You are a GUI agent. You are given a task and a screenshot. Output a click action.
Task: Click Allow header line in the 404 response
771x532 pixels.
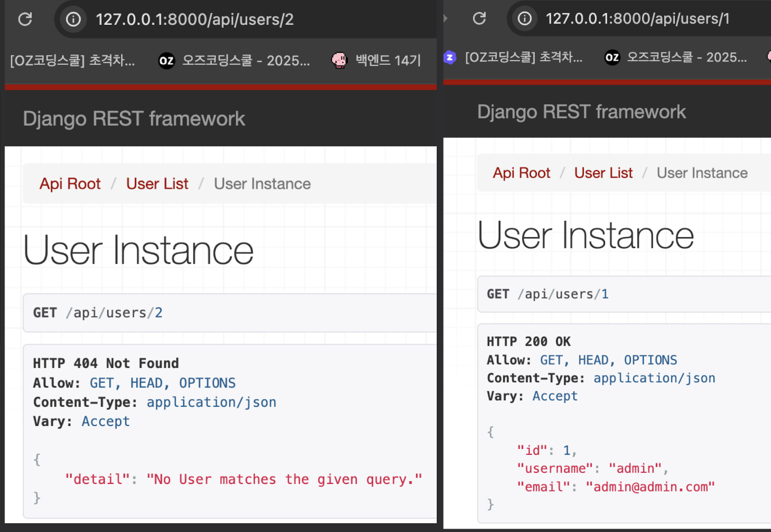tap(134, 383)
